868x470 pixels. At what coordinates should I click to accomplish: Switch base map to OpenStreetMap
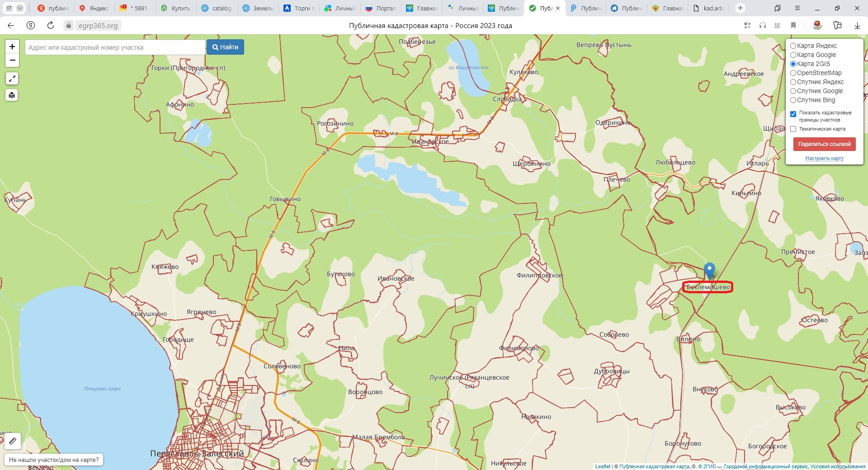[x=793, y=73]
